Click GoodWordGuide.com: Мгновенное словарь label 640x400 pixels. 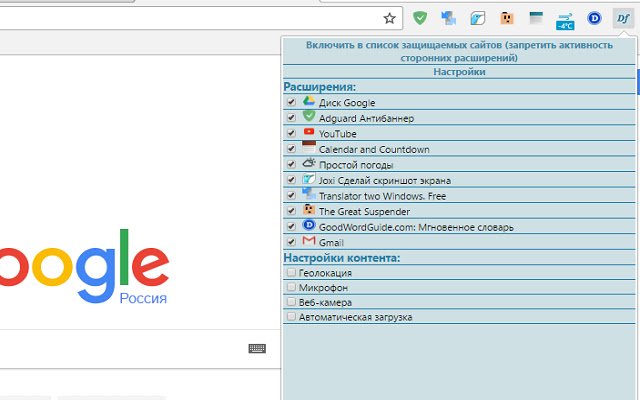coord(416,227)
